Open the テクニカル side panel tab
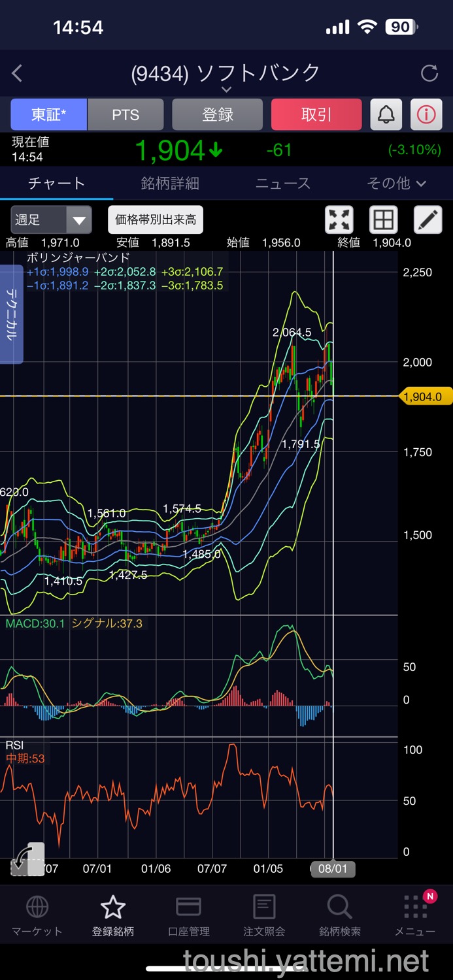Image resolution: width=453 pixels, height=980 pixels. [11, 314]
